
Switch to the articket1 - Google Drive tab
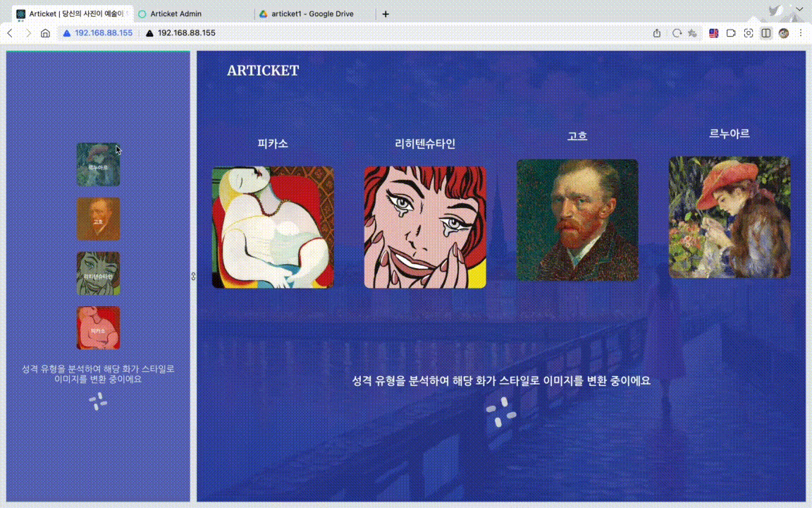(315, 14)
